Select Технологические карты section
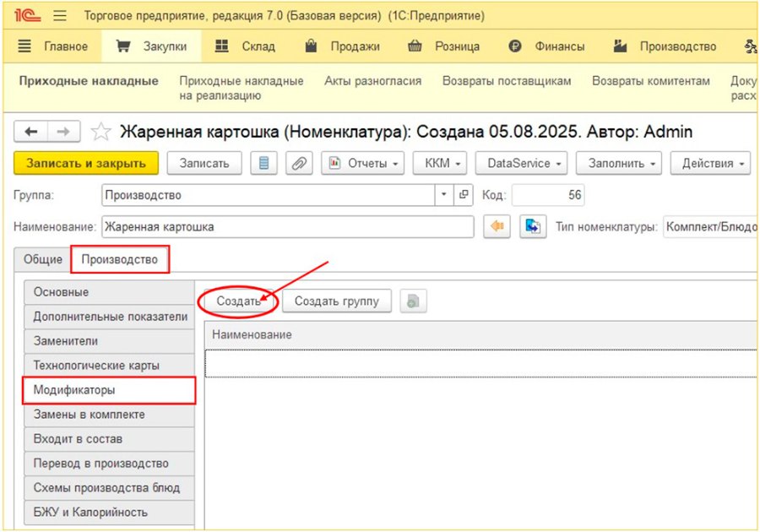 click(109, 366)
